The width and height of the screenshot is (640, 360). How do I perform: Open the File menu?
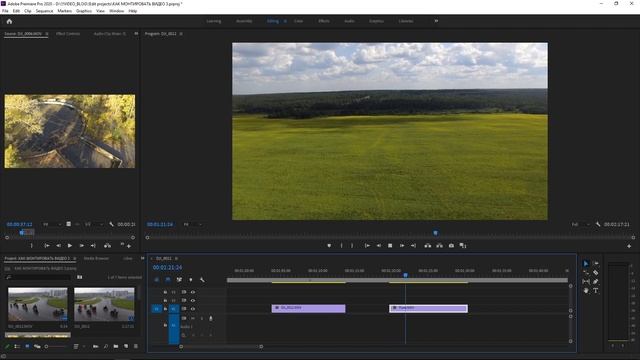pyautogui.click(x=5, y=11)
